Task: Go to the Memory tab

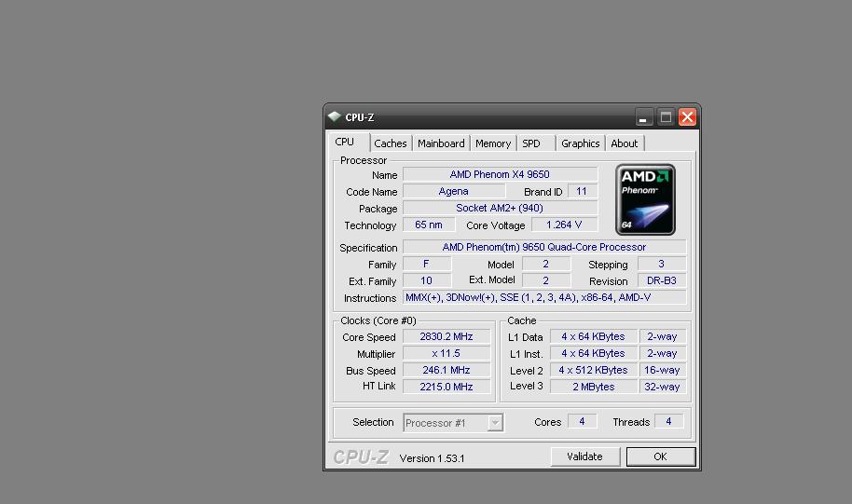Action: click(x=493, y=143)
